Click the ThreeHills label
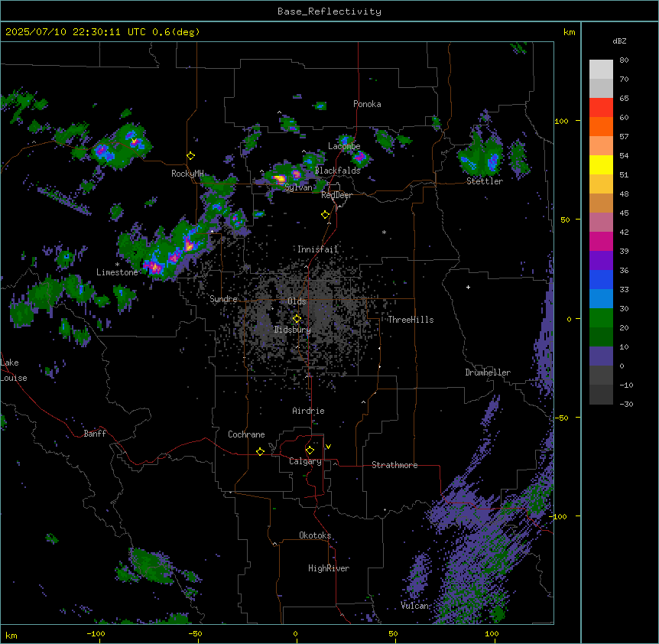The height and width of the screenshot is (644, 659). click(411, 320)
